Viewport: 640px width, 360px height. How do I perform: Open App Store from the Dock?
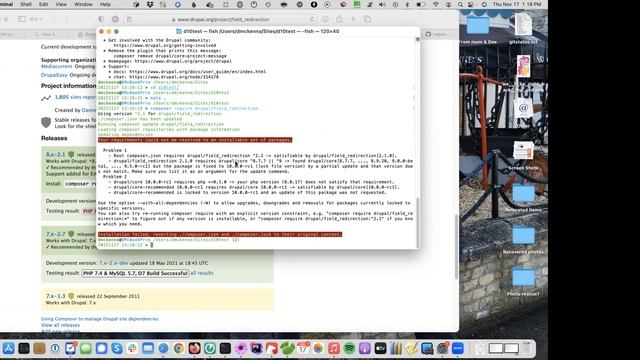click(x=8, y=348)
